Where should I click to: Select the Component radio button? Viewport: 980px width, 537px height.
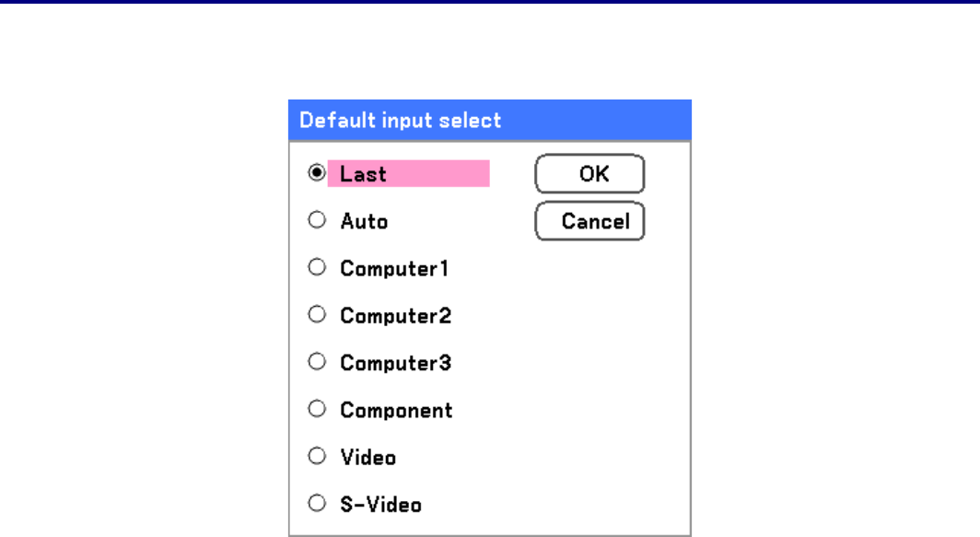point(317,410)
